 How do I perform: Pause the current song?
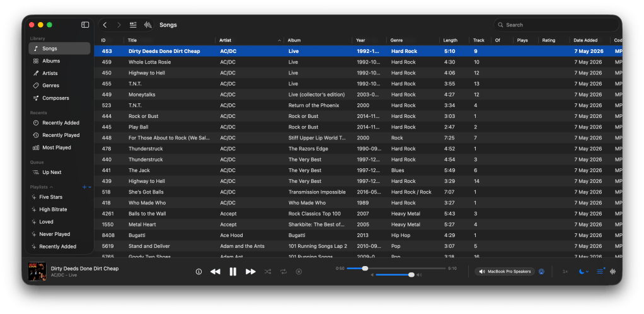233,272
